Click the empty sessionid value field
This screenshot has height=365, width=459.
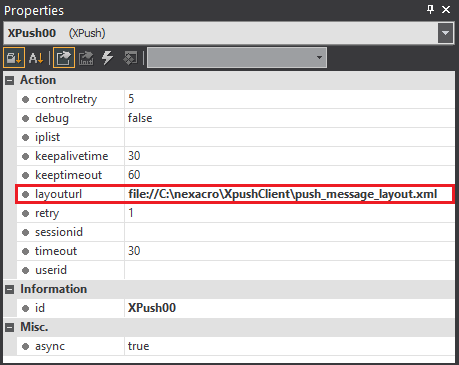point(289,232)
